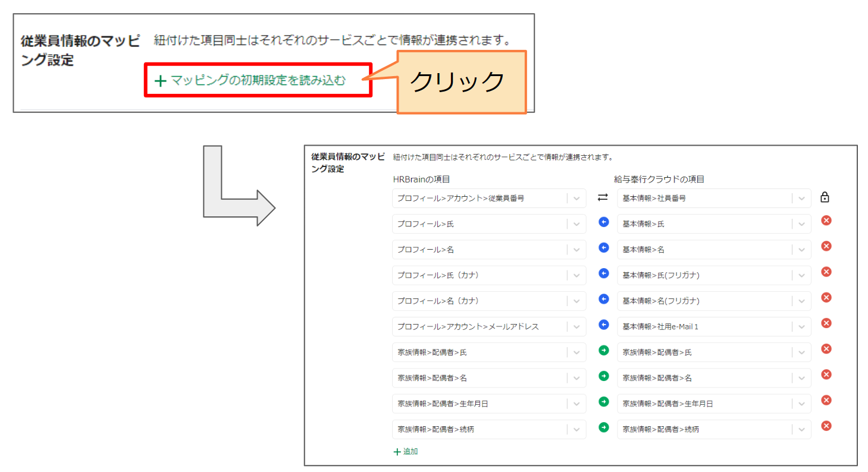Open 給与奉行 dropdown 基本情報>名(フリガナ)
Viewport: 868px width, 472px height.
(714, 301)
